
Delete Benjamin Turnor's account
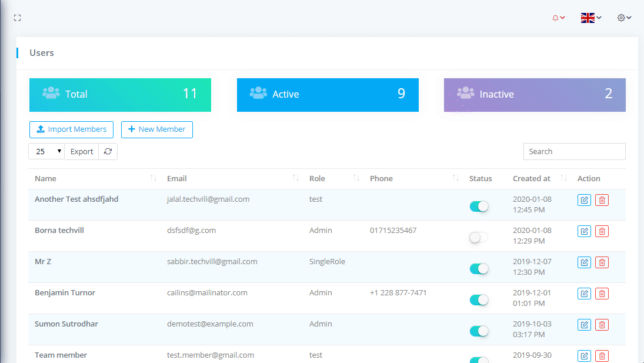tap(602, 294)
